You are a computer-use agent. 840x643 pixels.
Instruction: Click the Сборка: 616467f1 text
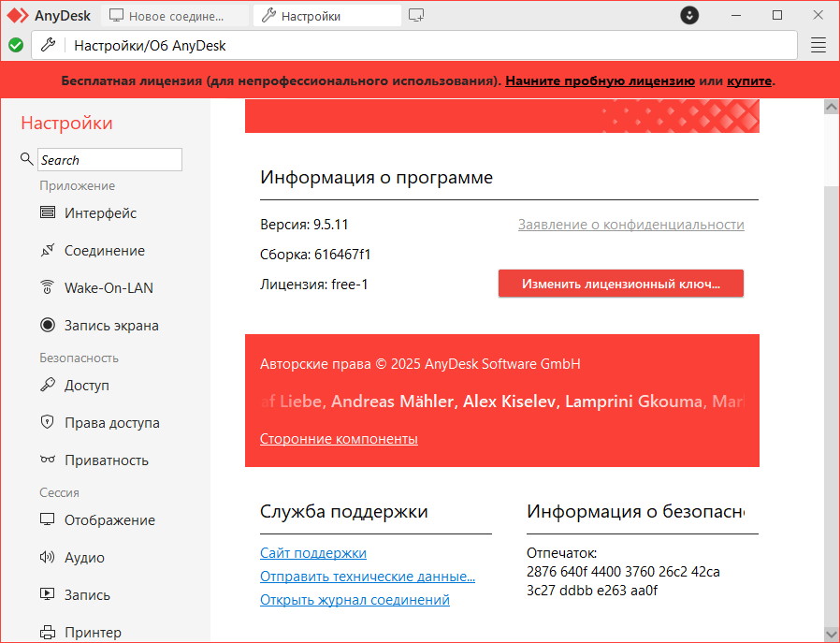tap(315, 254)
